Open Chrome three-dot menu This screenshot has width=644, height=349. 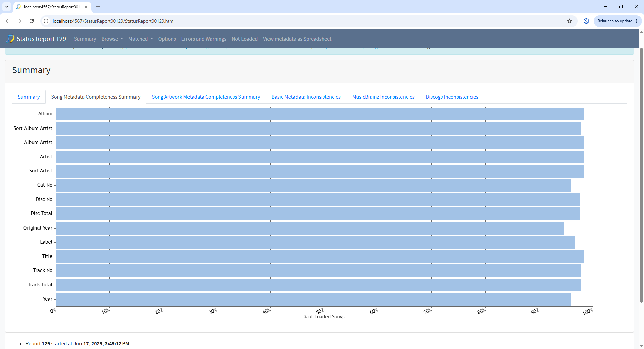point(637,21)
